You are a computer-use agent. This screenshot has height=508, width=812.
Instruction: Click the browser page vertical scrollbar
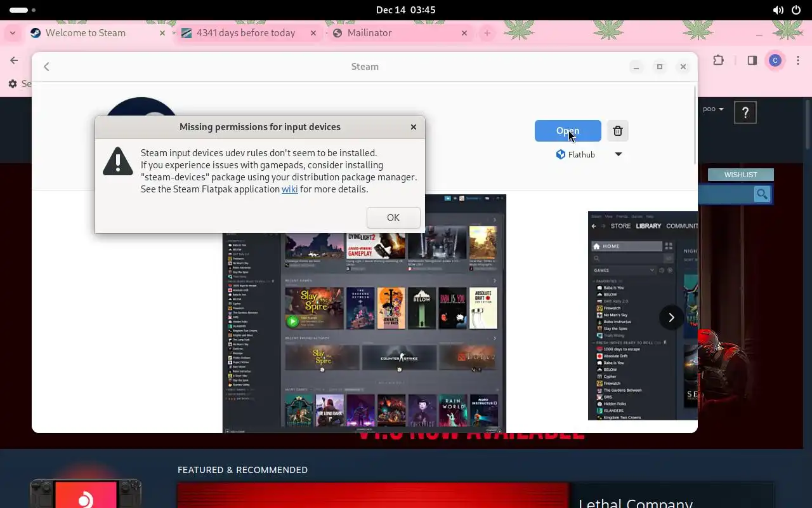[808, 124]
